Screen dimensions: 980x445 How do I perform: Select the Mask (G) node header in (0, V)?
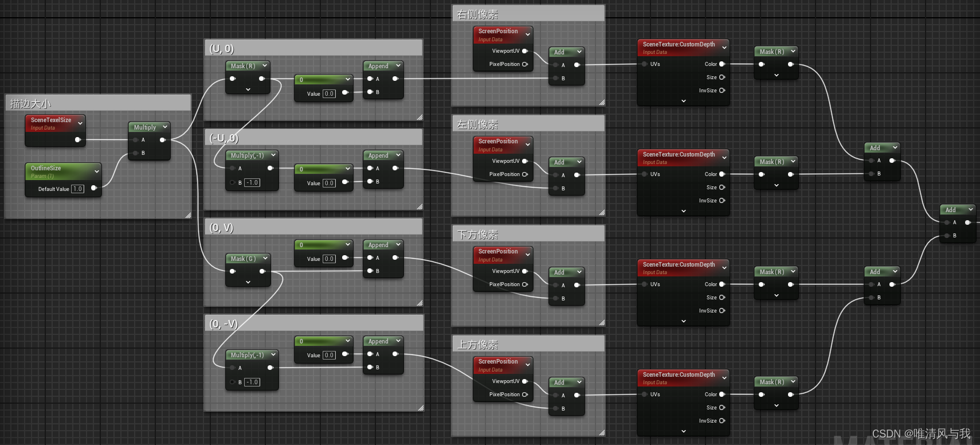click(x=248, y=259)
